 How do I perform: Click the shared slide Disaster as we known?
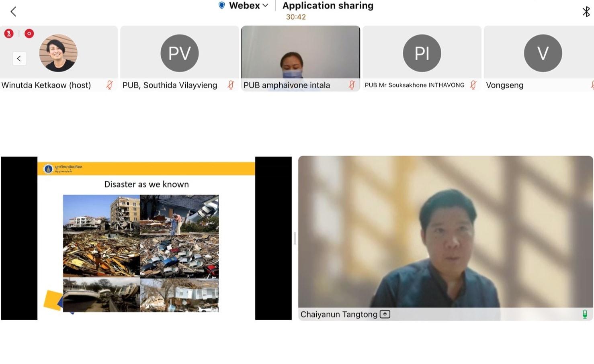pyautogui.click(x=146, y=238)
